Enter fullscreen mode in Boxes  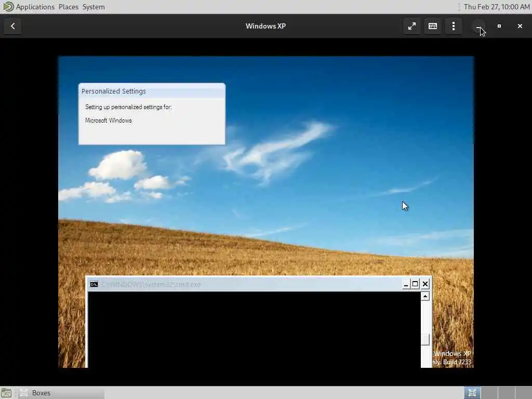coord(412,26)
